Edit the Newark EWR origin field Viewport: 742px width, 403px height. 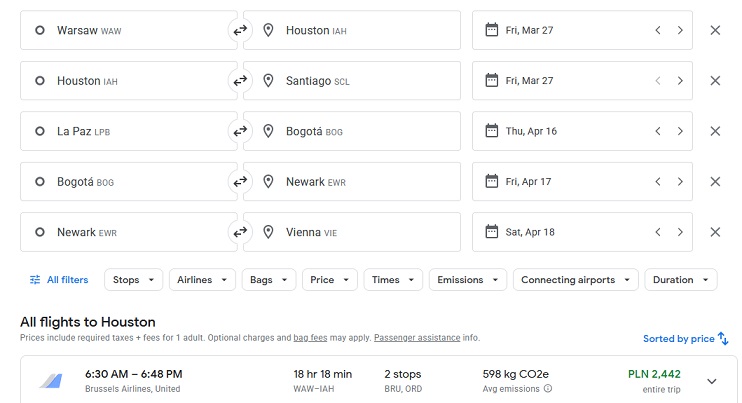pos(129,232)
